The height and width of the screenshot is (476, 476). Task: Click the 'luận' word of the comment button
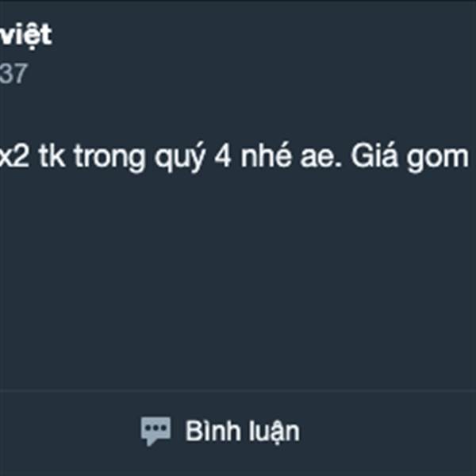[274, 432]
